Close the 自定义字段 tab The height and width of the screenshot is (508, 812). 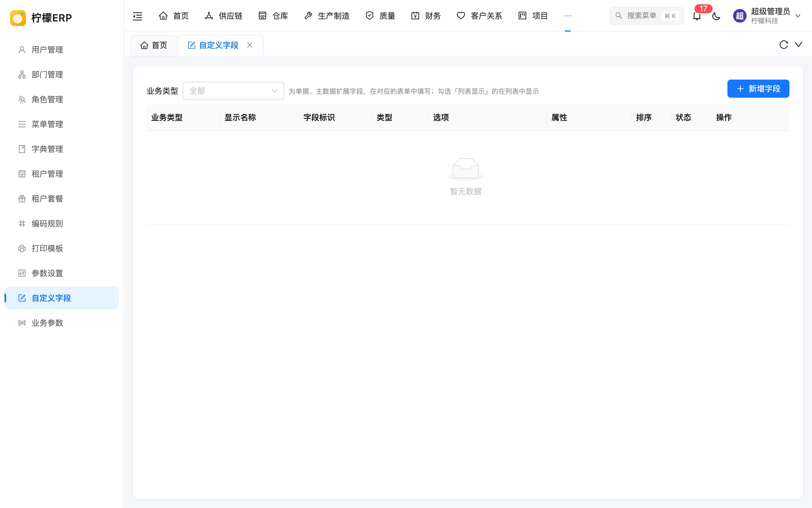pos(250,45)
